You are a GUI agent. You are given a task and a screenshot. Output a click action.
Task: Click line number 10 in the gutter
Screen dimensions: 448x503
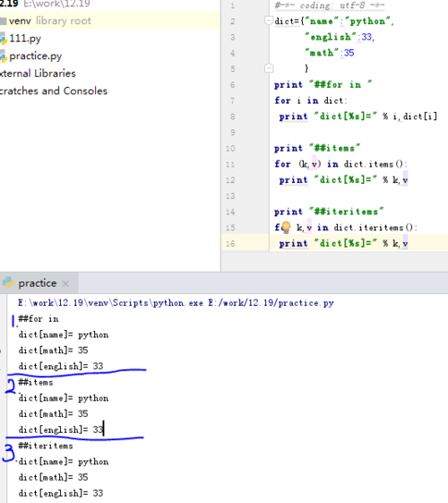click(x=230, y=148)
